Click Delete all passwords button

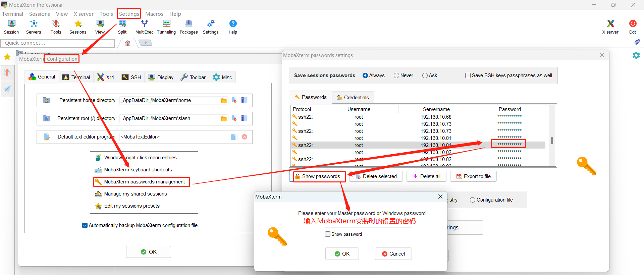click(x=426, y=176)
